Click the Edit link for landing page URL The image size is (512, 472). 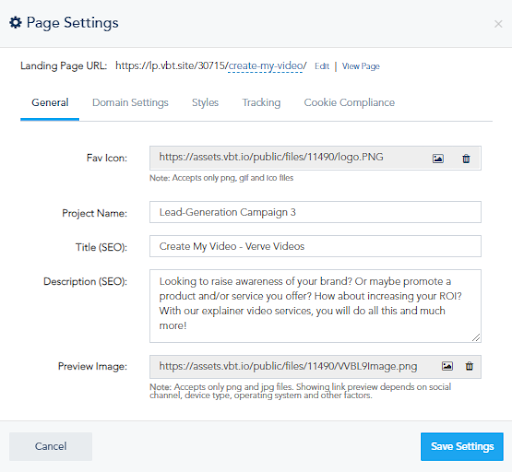(322, 66)
